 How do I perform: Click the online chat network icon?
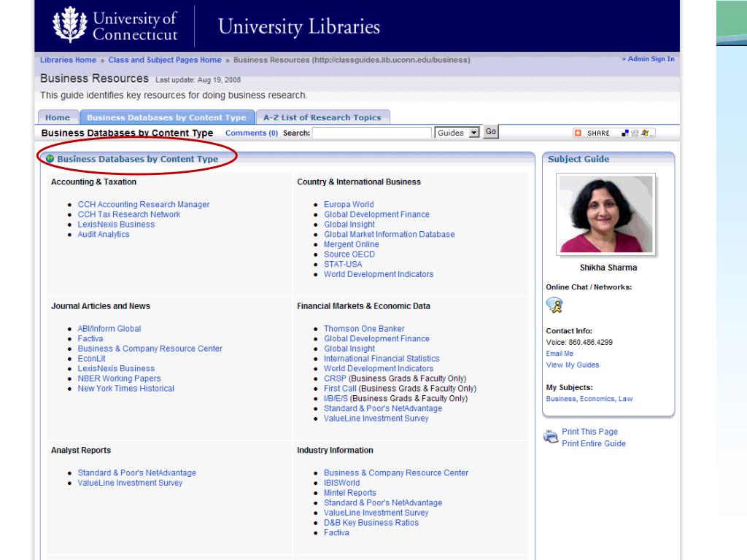[554, 305]
